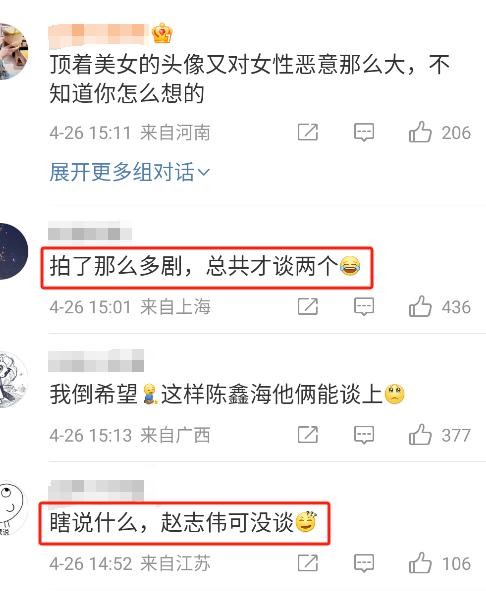The height and width of the screenshot is (591, 486).
Task: Expand 展开更多组对话 conversation threads
Action: point(129,172)
